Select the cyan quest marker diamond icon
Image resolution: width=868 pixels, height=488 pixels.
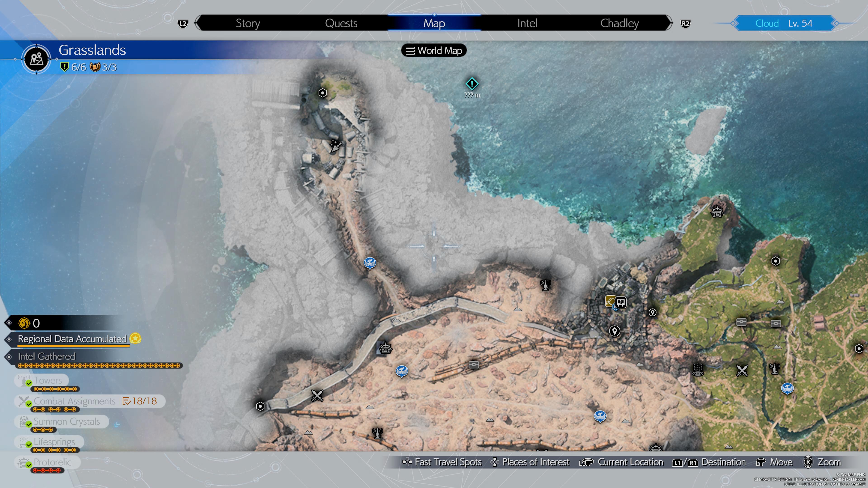pos(472,84)
